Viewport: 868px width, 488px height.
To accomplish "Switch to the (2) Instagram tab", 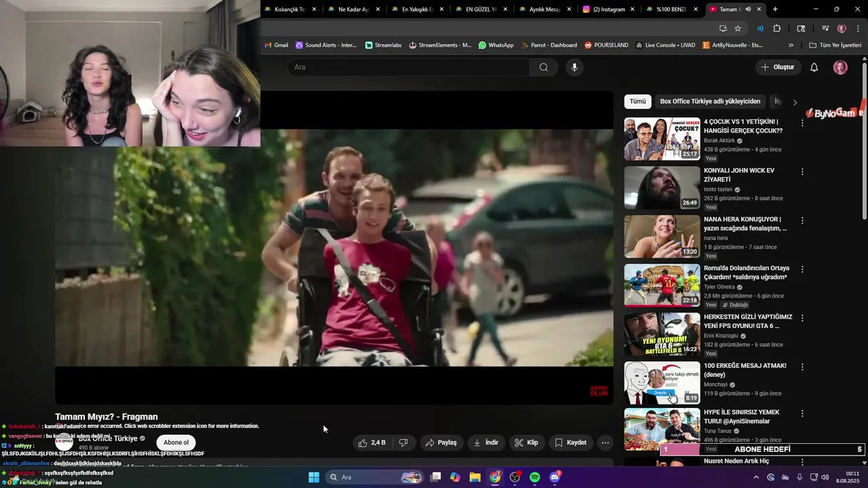I will pos(608,9).
